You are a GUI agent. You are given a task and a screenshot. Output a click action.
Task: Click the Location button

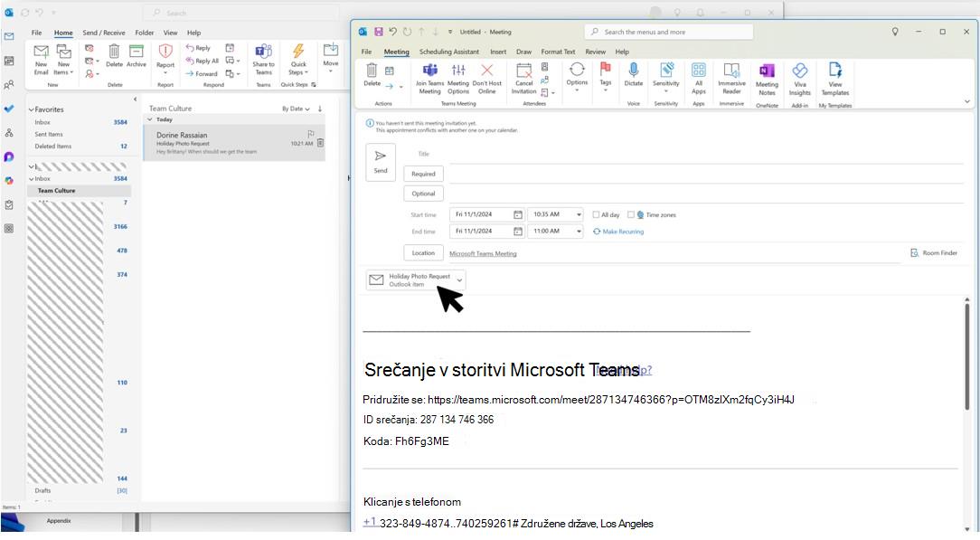coord(423,253)
